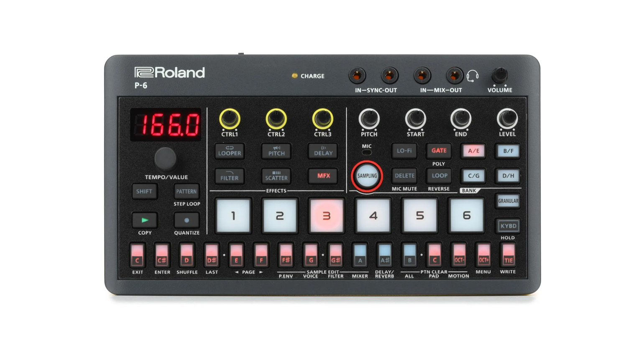The height and width of the screenshot is (355, 644).
Task: Tap the F# step key labeled P.ENV
Action: tap(286, 255)
